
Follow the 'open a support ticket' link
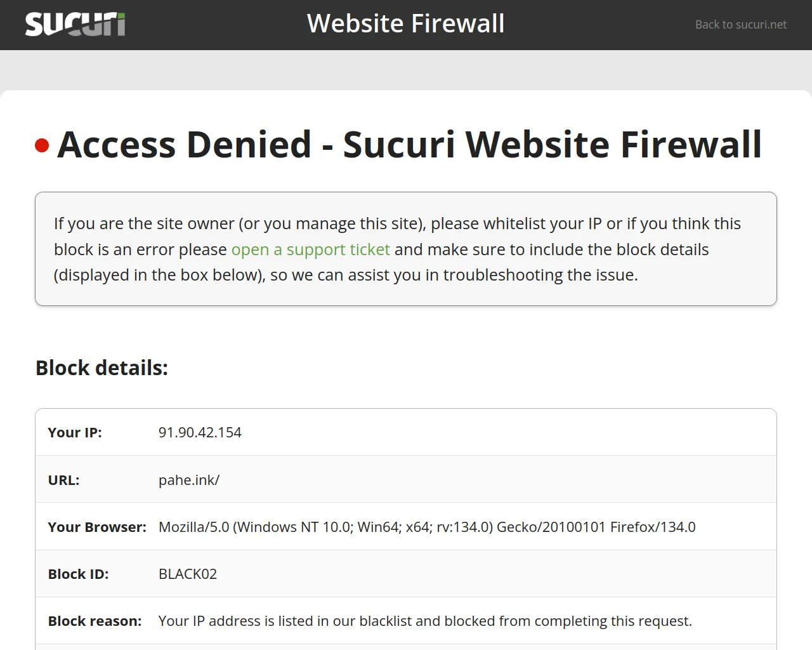pyautogui.click(x=310, y=249)
